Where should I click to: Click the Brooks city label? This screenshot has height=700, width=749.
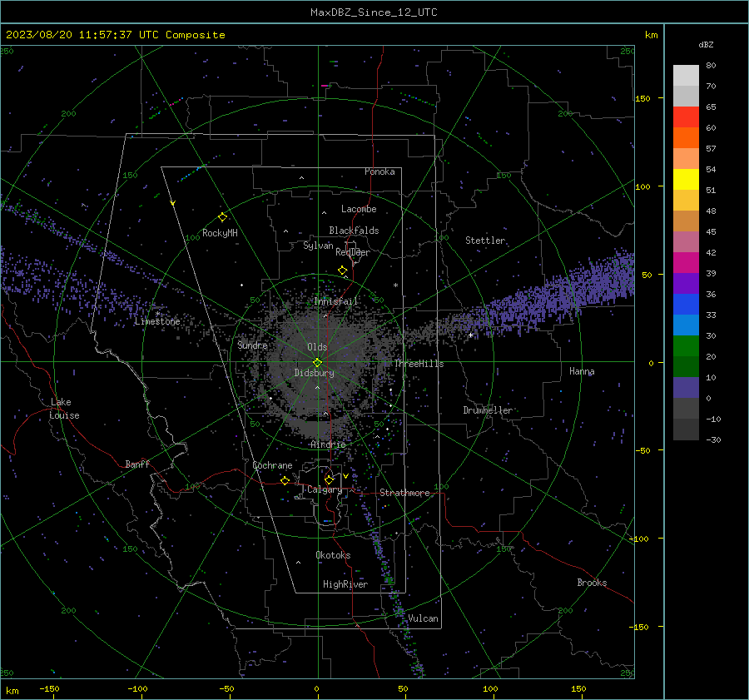(x=592, y=583)
